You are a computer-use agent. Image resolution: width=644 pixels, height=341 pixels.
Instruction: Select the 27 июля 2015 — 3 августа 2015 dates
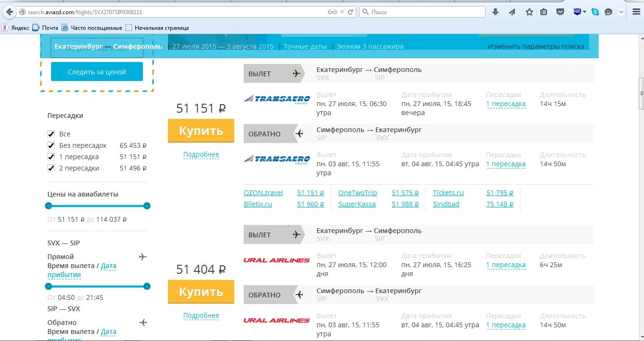pyautogui.click(x=223, y=46)
